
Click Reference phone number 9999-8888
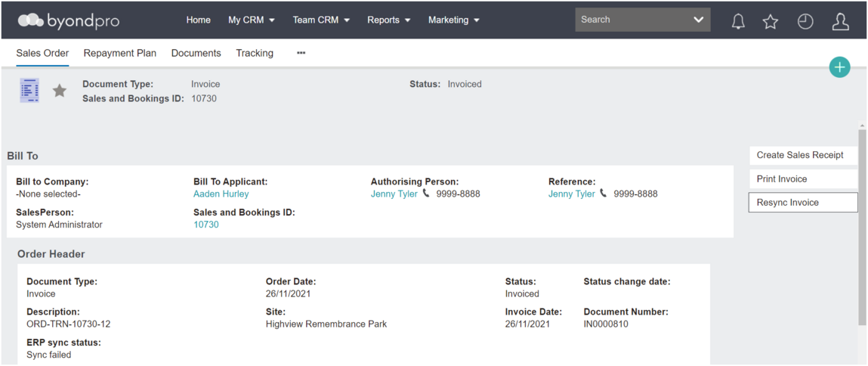[x=635, y=194]
